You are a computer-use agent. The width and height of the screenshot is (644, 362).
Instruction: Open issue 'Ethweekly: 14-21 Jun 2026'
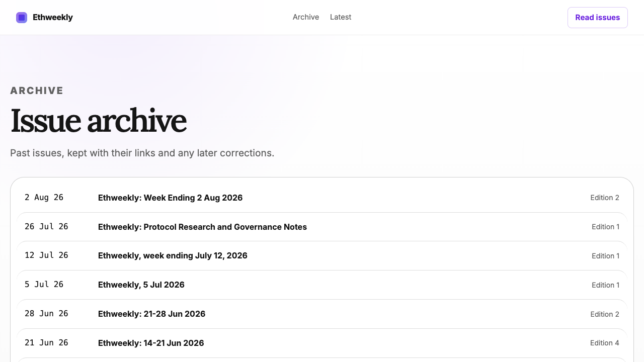151,343
